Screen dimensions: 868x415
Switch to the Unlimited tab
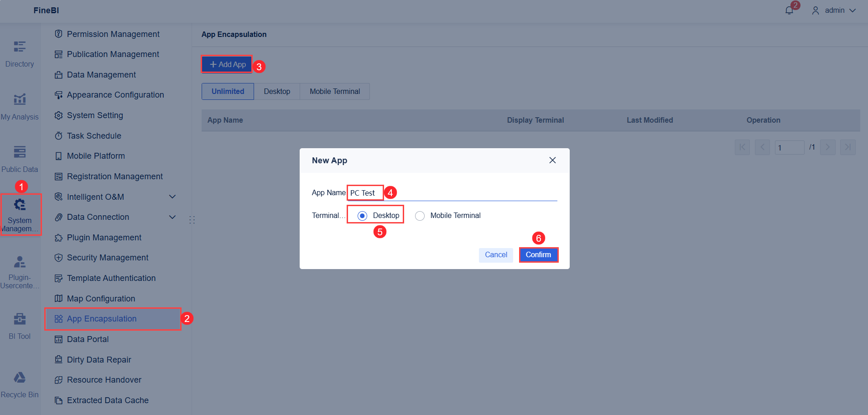[228, 91]
